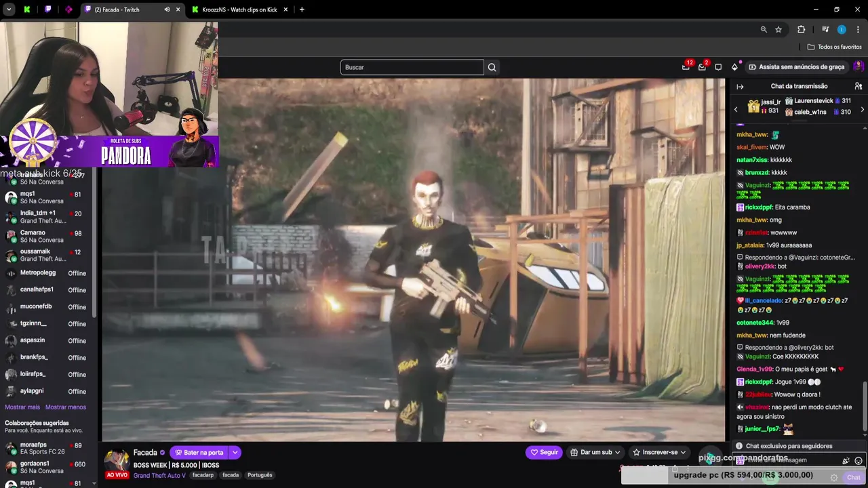Open offline channel canalhafps1
The width and height of the screenshot is (868, 488).
[x=47, y=290]
